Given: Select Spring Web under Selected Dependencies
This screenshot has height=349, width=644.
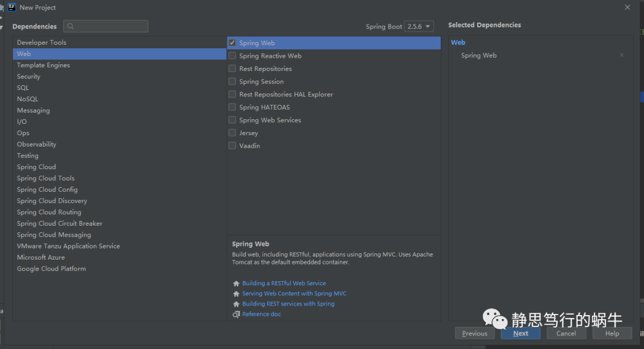Looking at the screenshot, I should coord(479,55).
